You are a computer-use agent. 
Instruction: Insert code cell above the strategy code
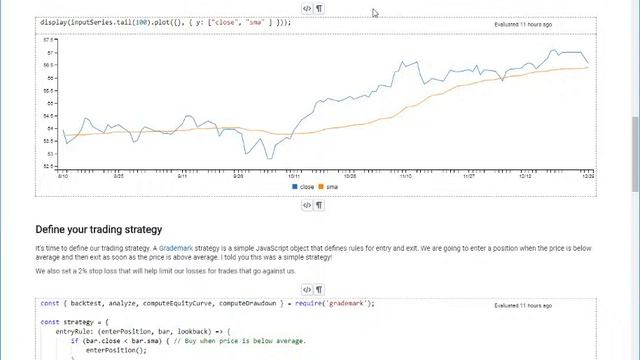point(307,290)
